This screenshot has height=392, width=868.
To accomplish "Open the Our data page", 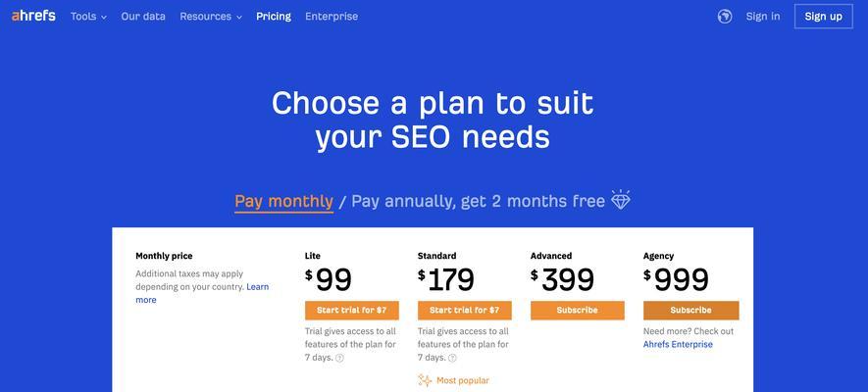I will (x=143, y=17).
